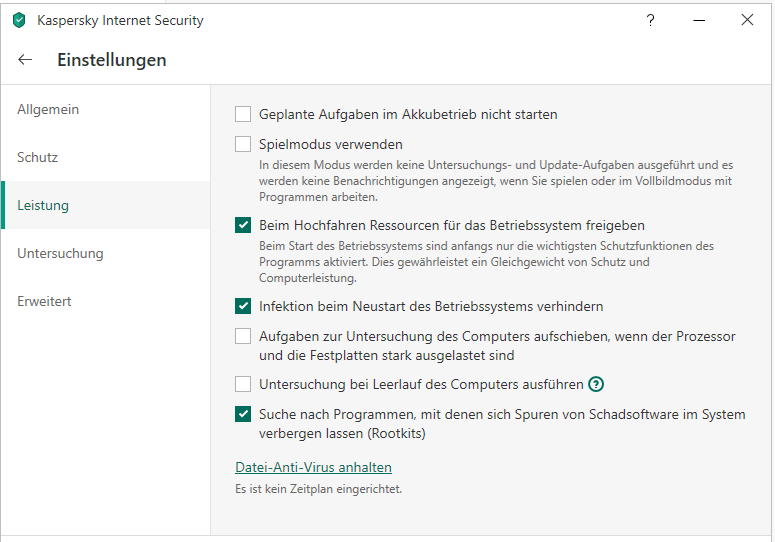
Task: Minimize the Kaspersky window
Action: 698,20
